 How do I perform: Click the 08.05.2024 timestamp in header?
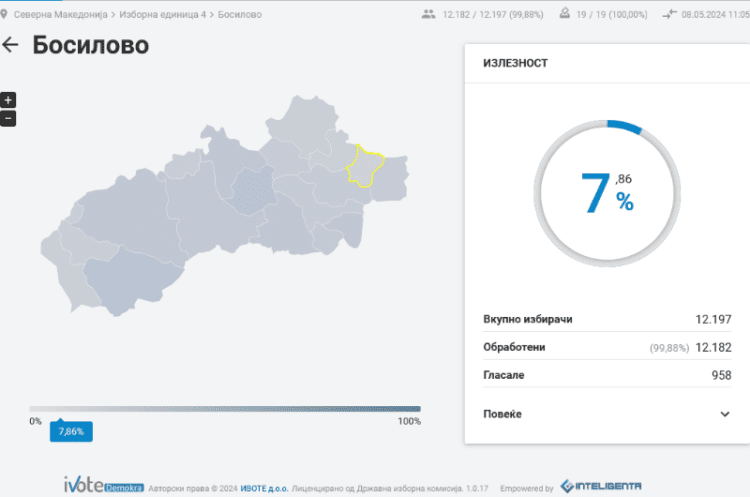tap(715, 14)
